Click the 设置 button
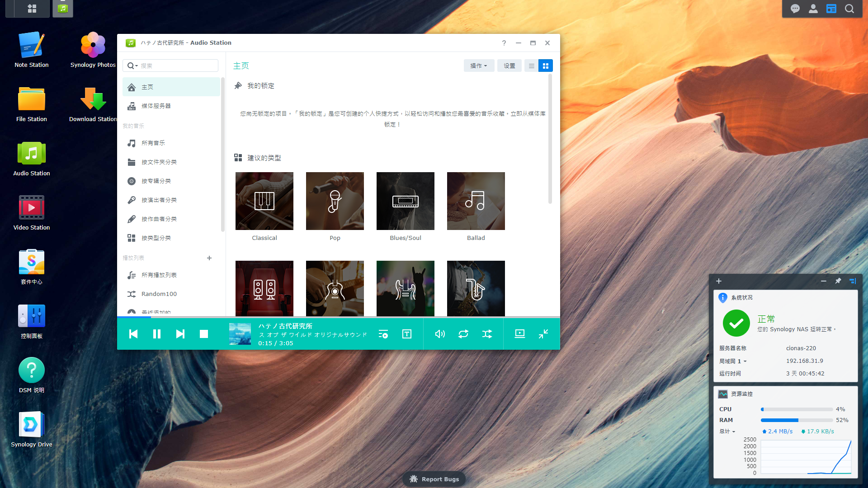This screenshot has width=868, height=488. (509, 66)
